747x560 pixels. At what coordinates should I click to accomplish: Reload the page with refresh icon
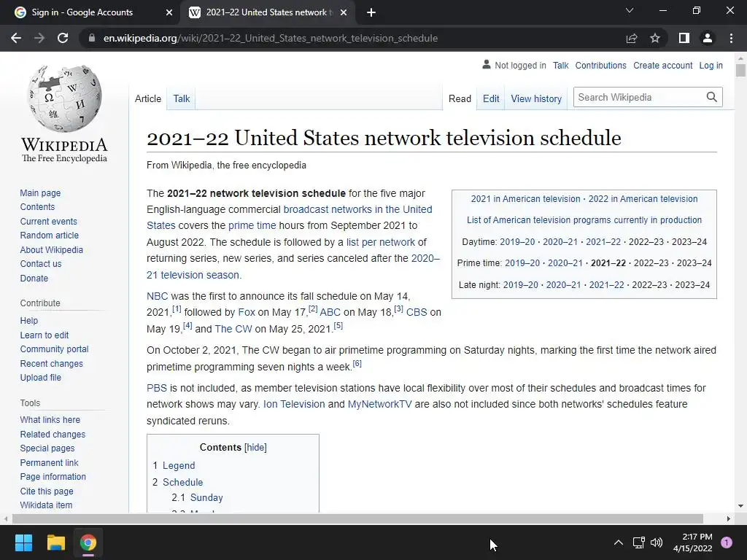pyautogui.click(x=63, y=38)
